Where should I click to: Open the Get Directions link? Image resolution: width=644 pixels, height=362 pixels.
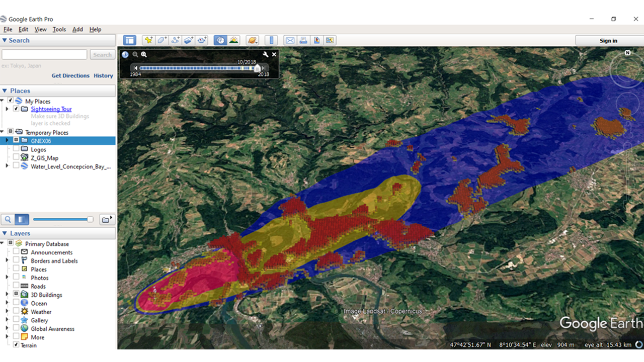click(70, 75)
